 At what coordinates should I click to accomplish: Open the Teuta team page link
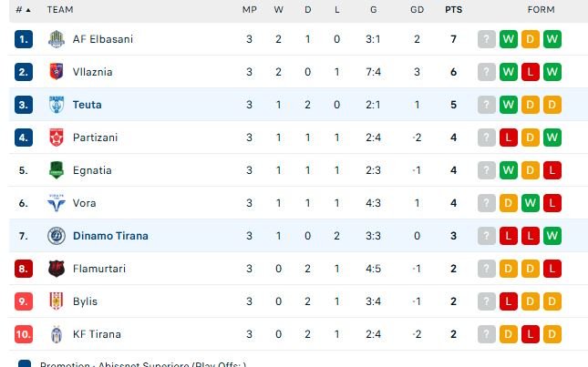[x=88, y=105]
